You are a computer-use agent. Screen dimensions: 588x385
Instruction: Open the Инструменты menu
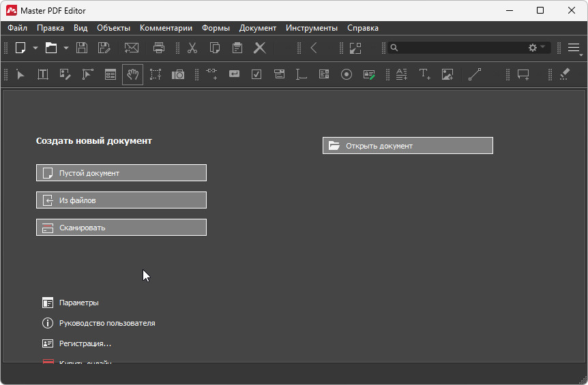click(312, 28)
